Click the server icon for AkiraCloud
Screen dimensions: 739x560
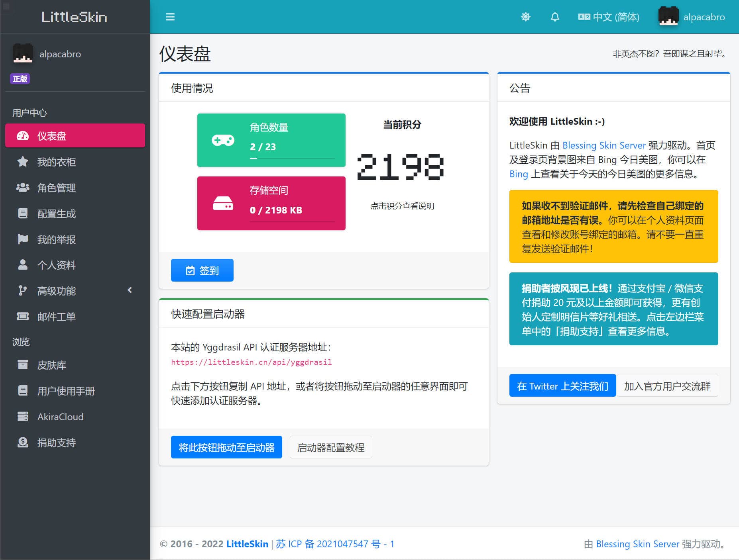point(23,417)
